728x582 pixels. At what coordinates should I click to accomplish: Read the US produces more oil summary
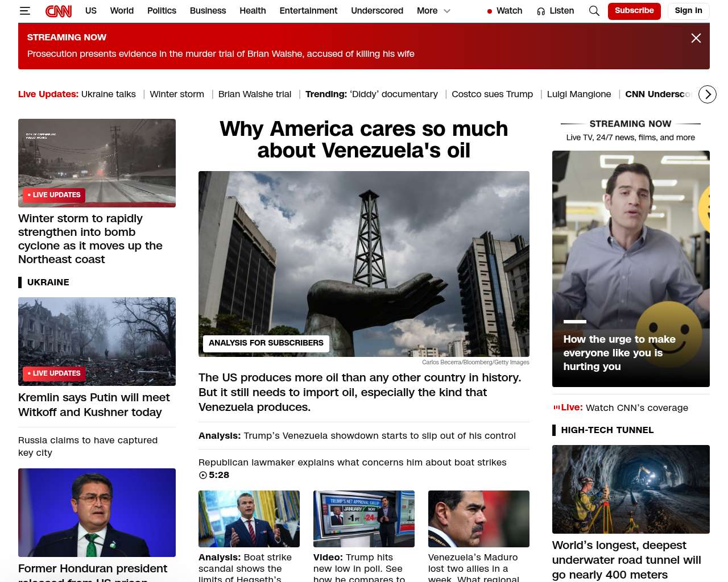pos(360,392)
